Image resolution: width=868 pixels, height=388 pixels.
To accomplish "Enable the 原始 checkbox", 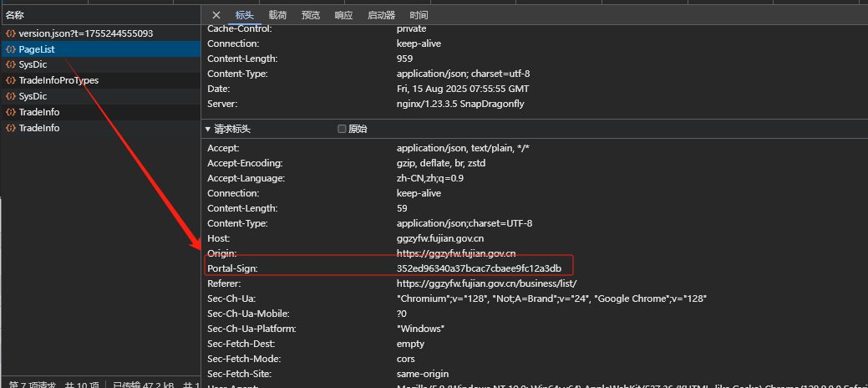I will pyautogui.click(x=342, y=129).
